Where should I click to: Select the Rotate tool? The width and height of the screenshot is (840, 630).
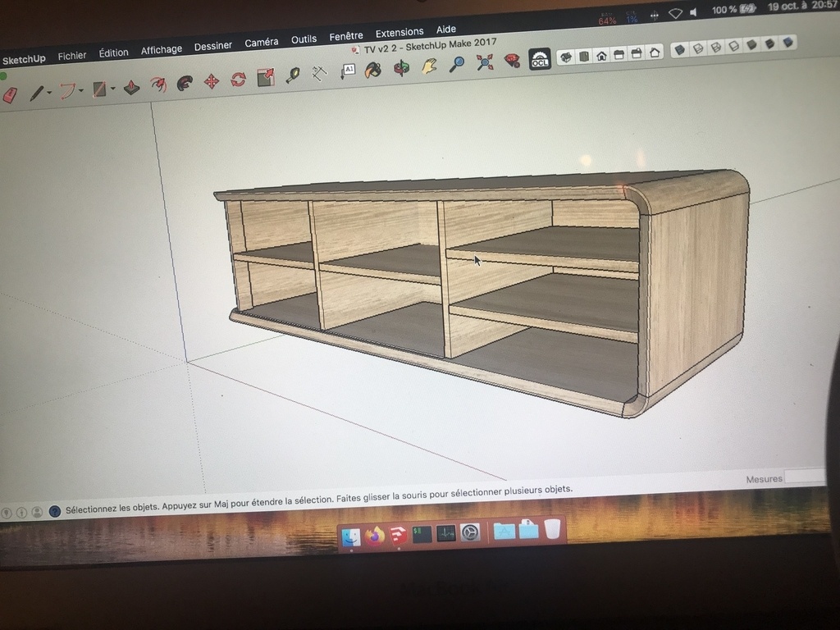[x=238, y=80]
